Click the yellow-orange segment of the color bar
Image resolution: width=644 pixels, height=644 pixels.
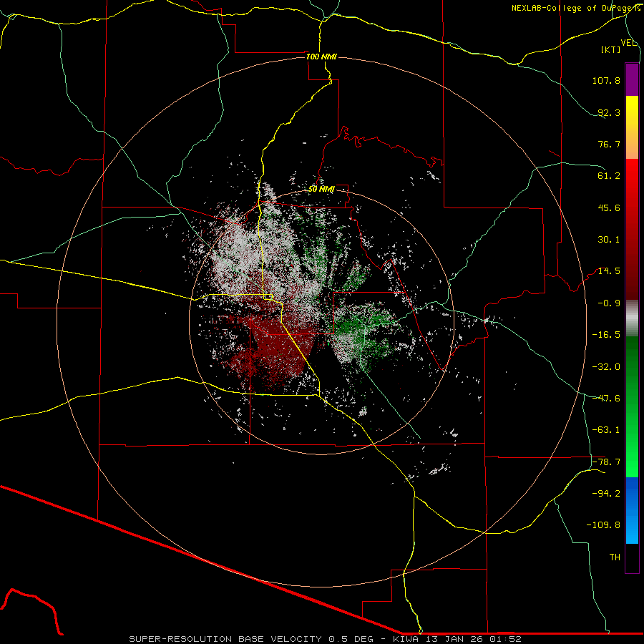(632, 127)
